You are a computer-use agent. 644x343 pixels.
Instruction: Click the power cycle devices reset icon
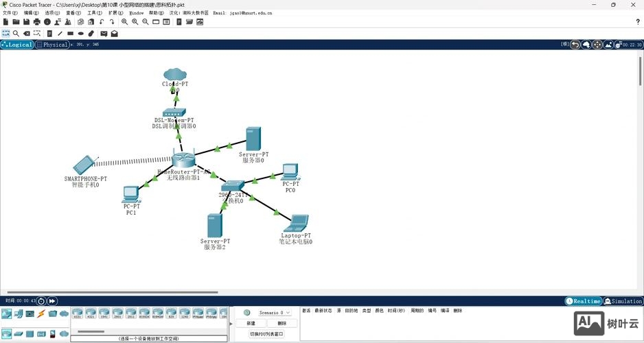[x=41, y=300]
